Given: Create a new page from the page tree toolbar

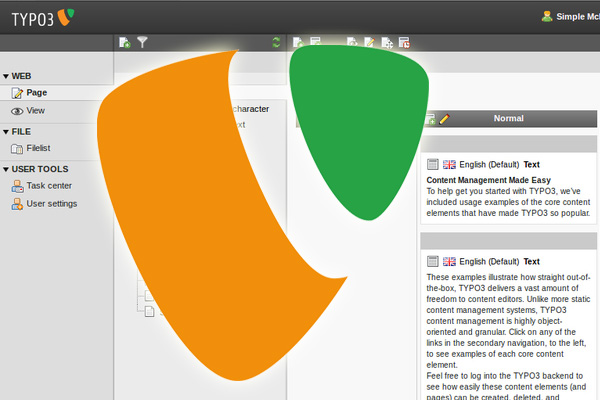Looking at the screenshot, I should pos(125,42).
